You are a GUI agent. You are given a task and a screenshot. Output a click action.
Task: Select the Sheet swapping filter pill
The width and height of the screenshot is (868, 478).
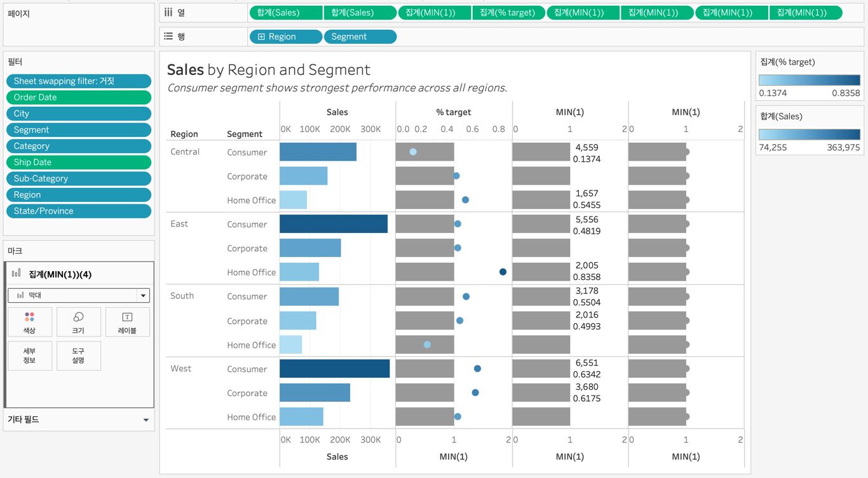coord(79,81)
